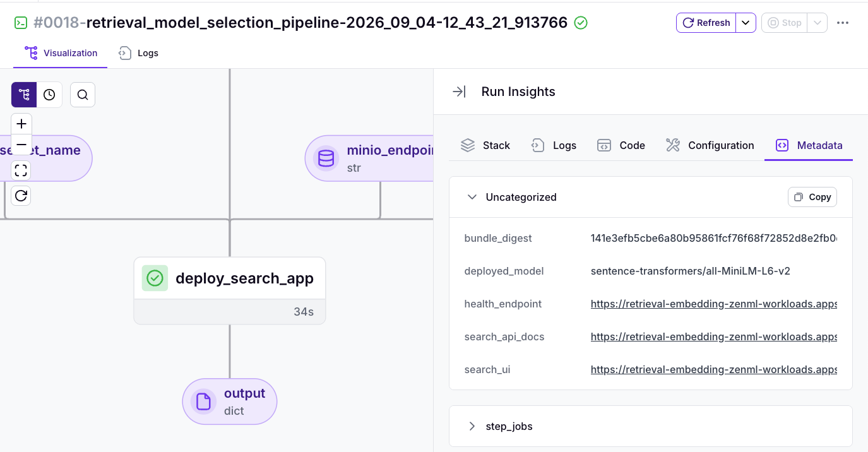Click the file icon on output node

tap(203, 401)
